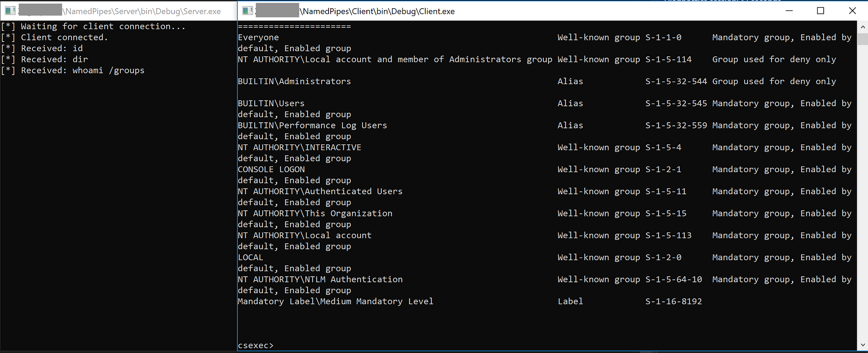Click the scrollbar up arrow
868x353 pixels.
[862, 26]
